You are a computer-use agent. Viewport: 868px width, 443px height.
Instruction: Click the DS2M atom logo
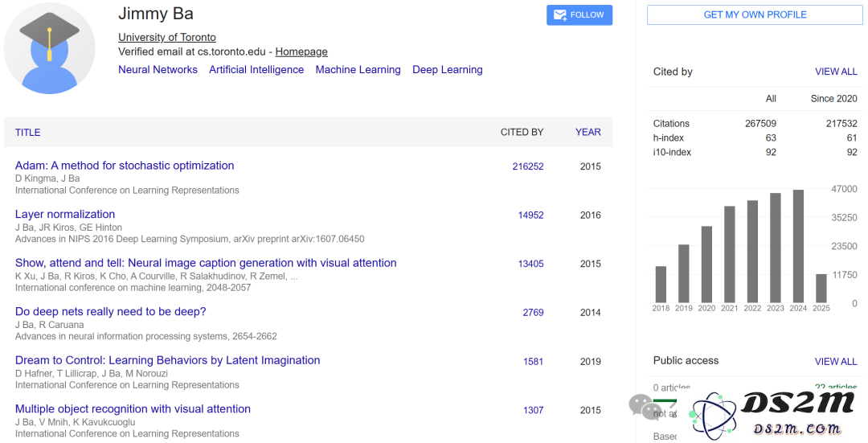click(713, 414)
